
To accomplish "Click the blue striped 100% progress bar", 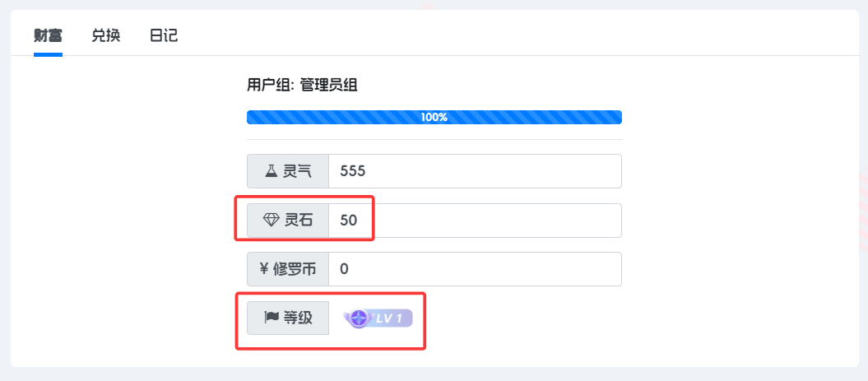I will pos(434,118).
